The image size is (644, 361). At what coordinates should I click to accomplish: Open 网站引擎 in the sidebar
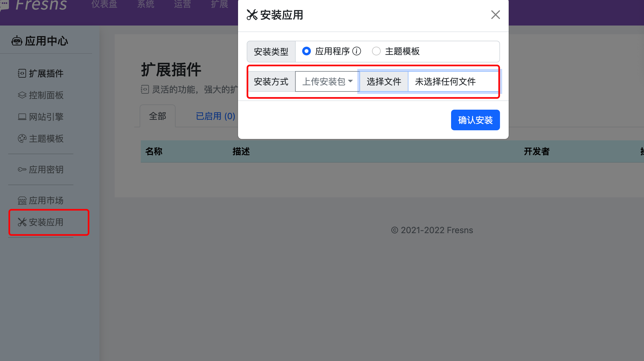point(41,117)
